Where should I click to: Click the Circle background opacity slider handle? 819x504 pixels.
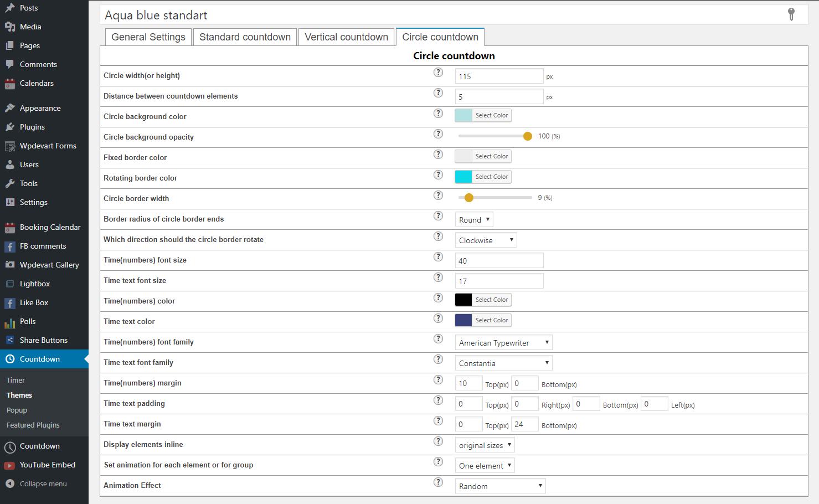pyautogui.click(x=527, y=136)
